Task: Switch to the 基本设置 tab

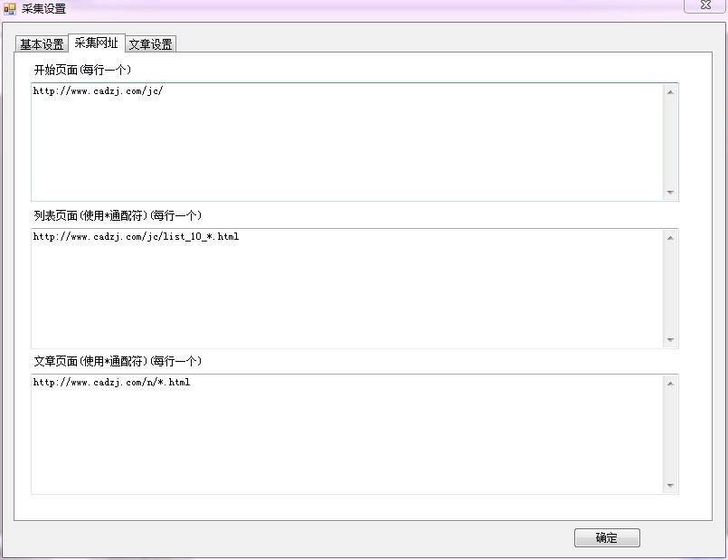Action: pyautogui.click(x=42, y=44)
